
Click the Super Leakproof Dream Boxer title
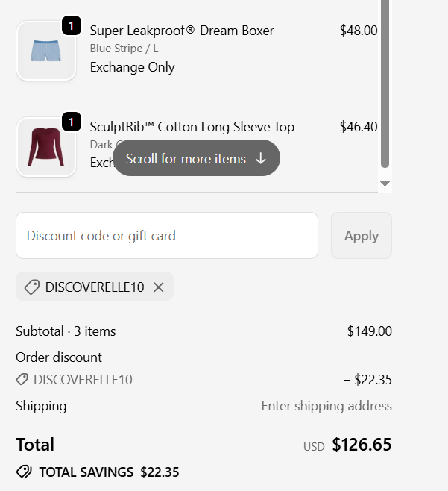click(x=182, y=31)
